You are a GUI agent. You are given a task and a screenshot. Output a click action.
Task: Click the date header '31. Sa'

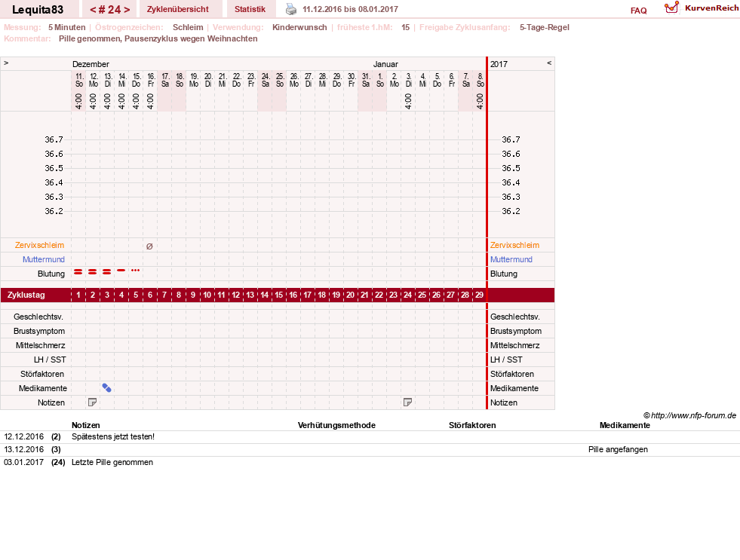(366, 80)
